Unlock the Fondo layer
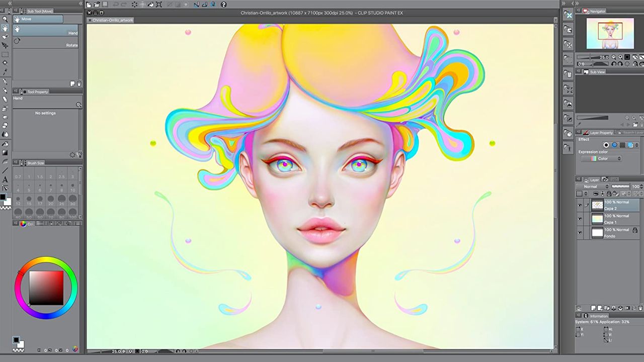644x362 pixels. point(635,230)
